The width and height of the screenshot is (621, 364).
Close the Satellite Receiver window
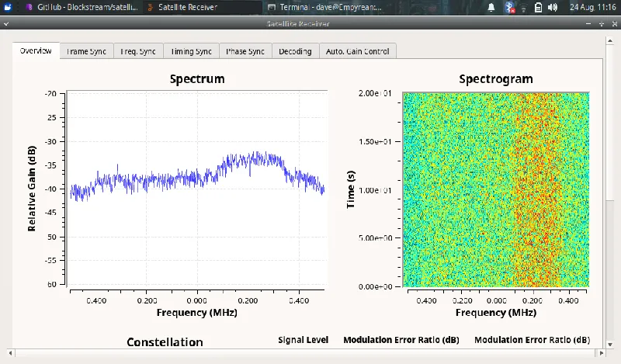point(615,24)
